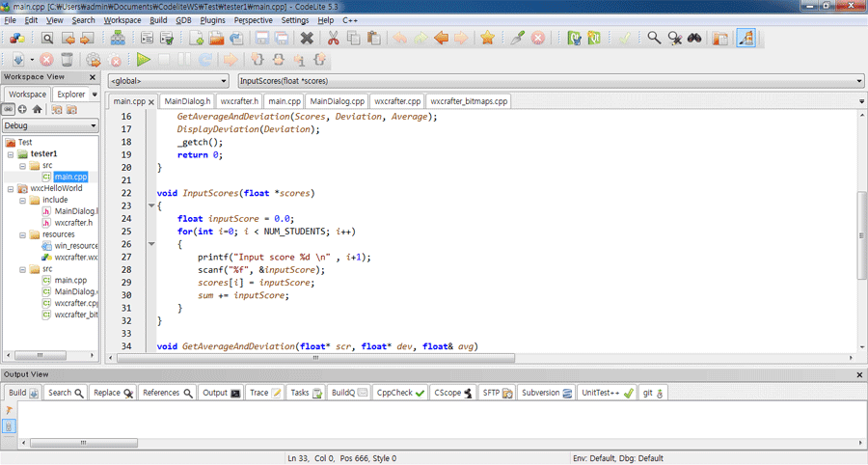Close the current file with the black X icon
Image resolution: width=868 pixels, height=465 pixels.
[307, 38]
